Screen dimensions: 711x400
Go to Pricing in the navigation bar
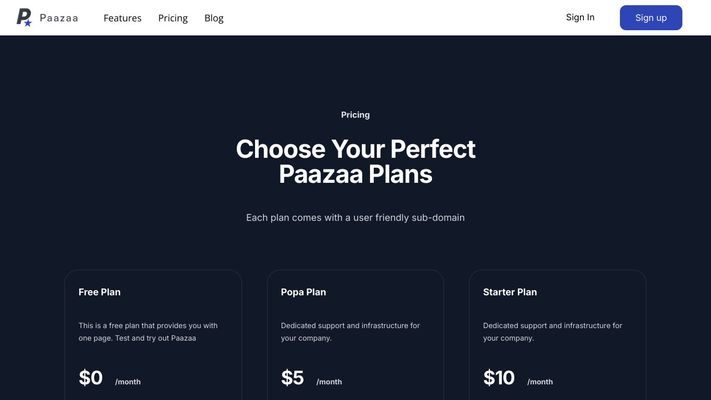[x=173, y=18]
